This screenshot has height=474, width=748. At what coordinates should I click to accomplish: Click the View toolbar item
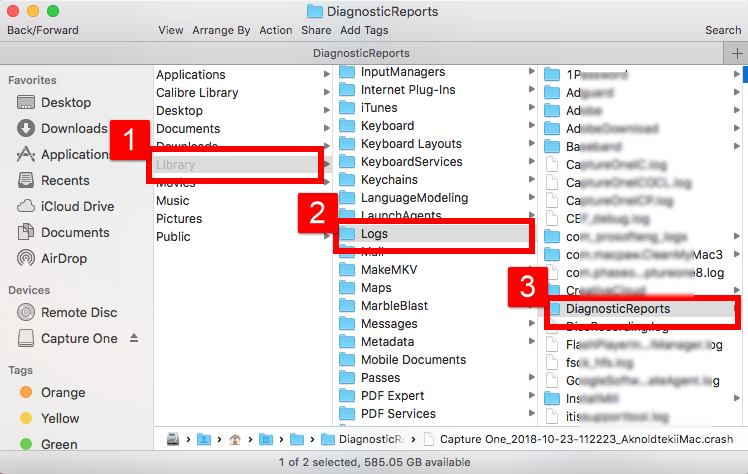[171, 30]
